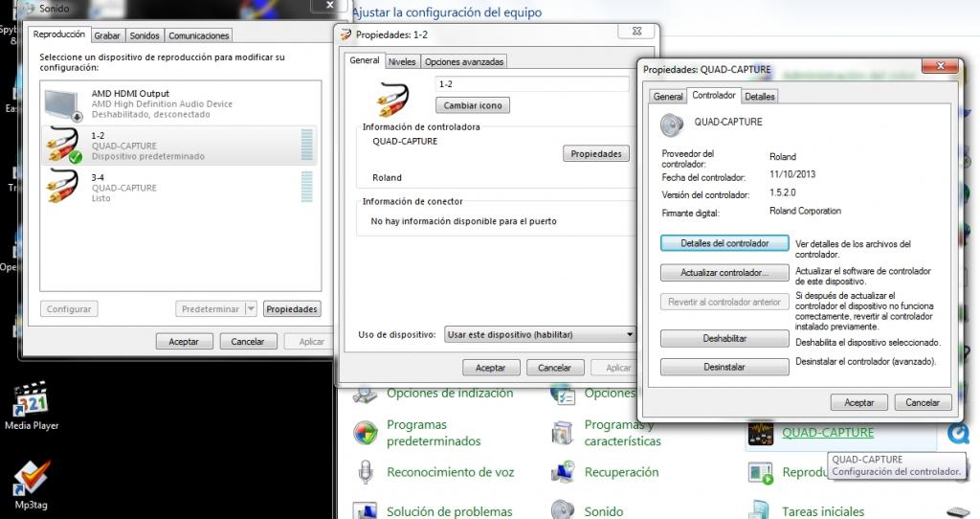Click Propiedades button in Sonido window
The height and width of the screenshot is (519, 980).
pos(292,309)
